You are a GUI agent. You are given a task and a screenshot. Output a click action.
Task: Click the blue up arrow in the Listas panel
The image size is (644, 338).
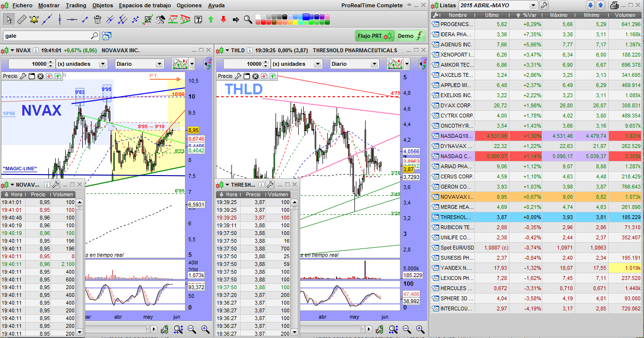tap(600, 5)
